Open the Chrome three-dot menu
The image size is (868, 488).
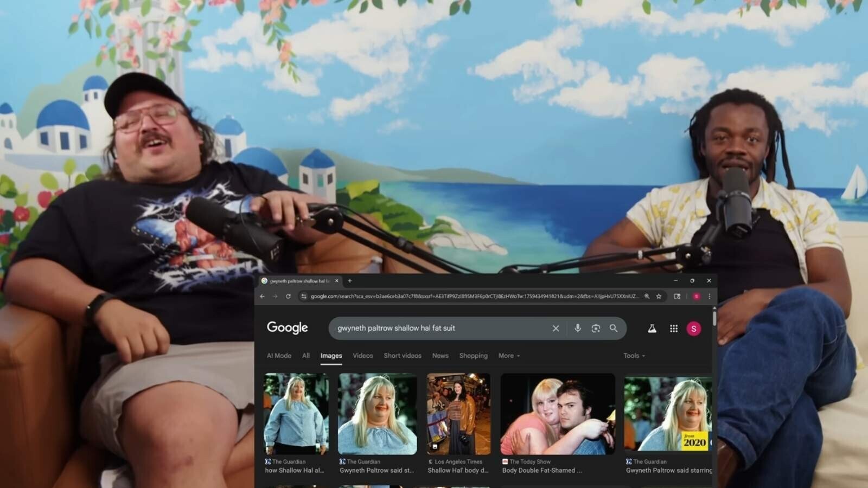(x=709, y=296)
